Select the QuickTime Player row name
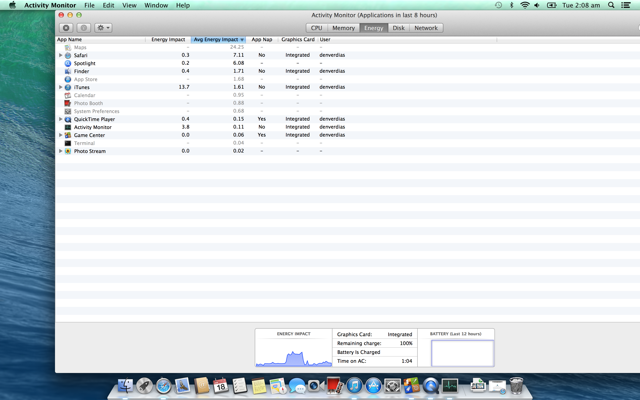Viewport: 640px width, 400px height. [x=94, y=119]
